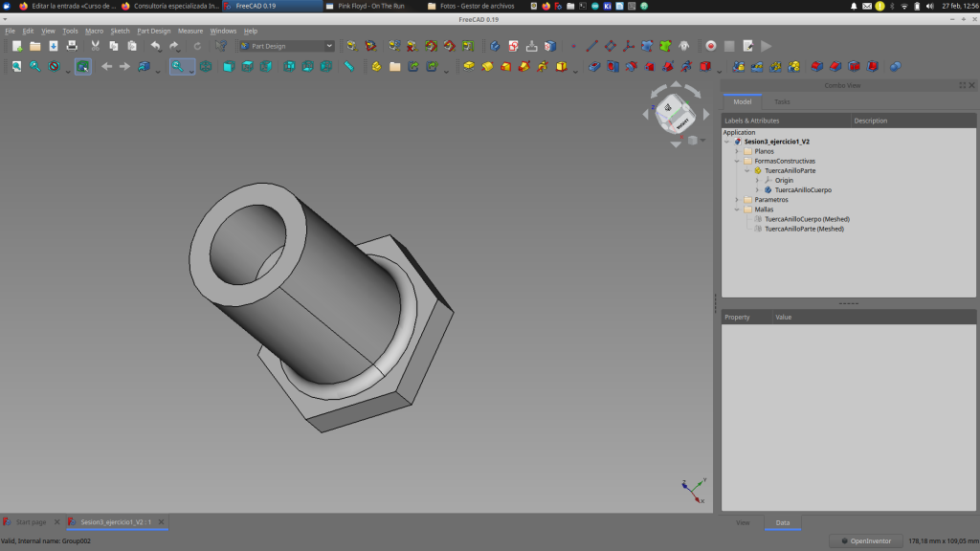Switch to the View properties tab

pos(743,523)
